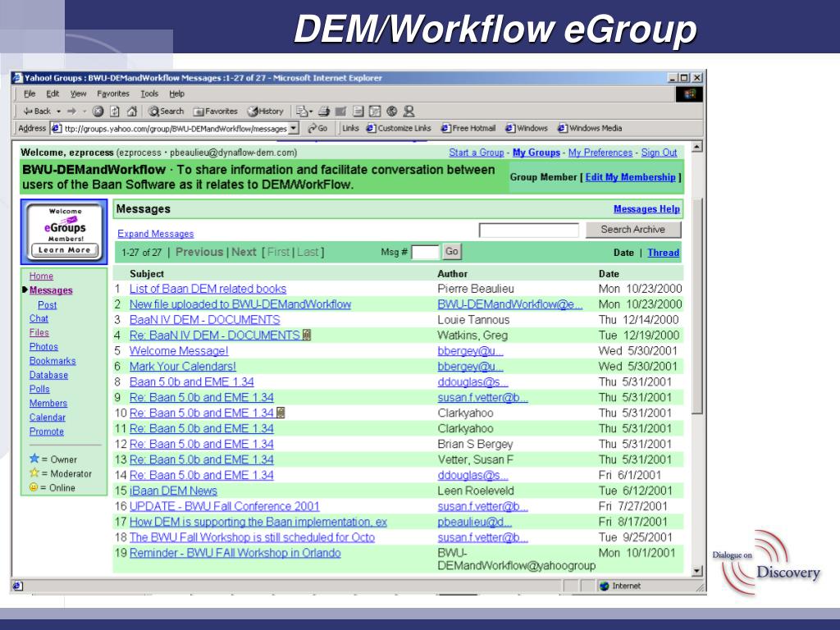Refresh the page using the Refresh icon
Image resolution: width=840 pixels, height=630 pixels.
click(x=115, y=112)
